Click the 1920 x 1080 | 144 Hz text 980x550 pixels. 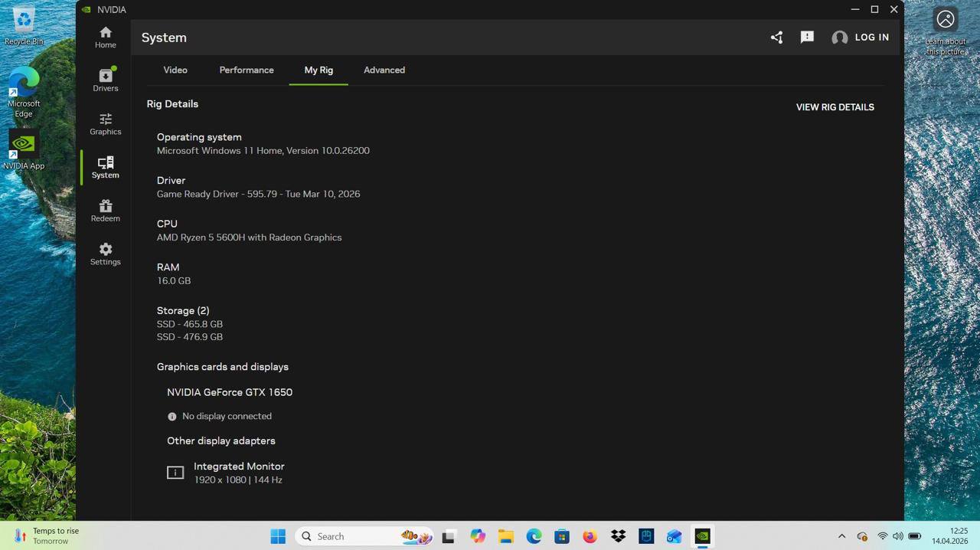[238, 480]
